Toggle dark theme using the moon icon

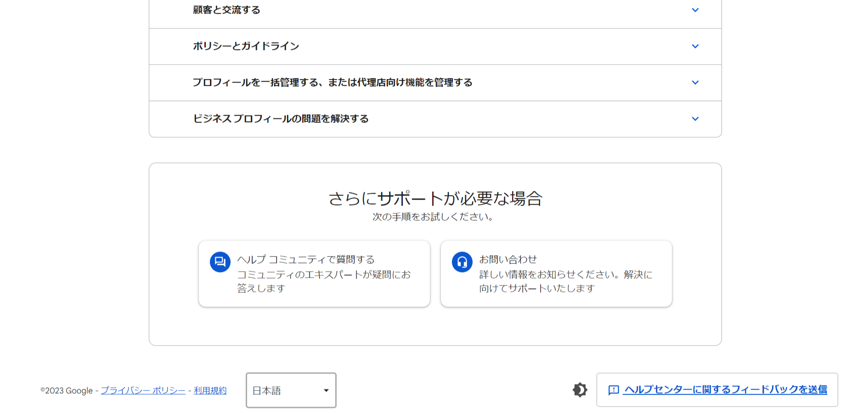pos(580,390)
